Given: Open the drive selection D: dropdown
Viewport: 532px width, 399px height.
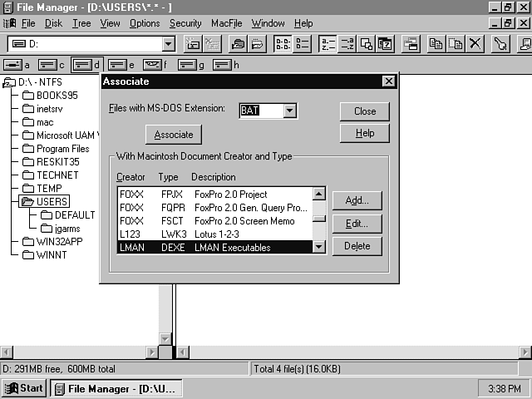Looking at the screenshot, I should [169, 44].
